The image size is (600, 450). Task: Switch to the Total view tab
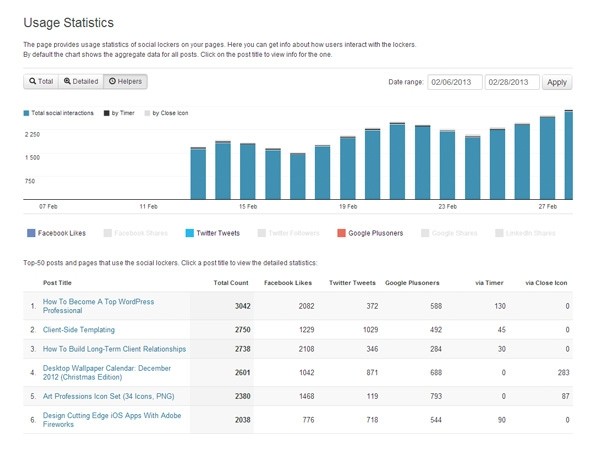point(40,80)
